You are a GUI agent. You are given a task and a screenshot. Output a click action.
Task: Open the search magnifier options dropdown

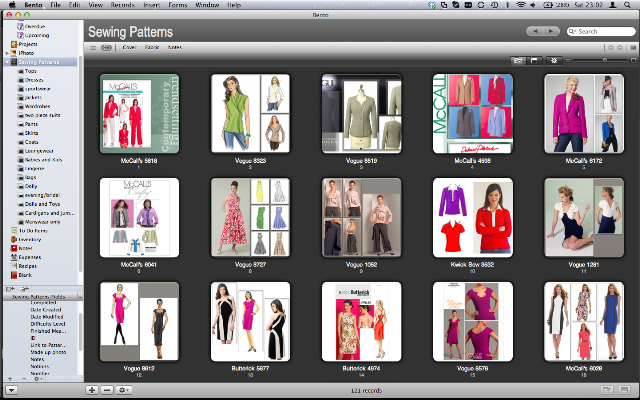pyautogui.click(x=573, y=31)
